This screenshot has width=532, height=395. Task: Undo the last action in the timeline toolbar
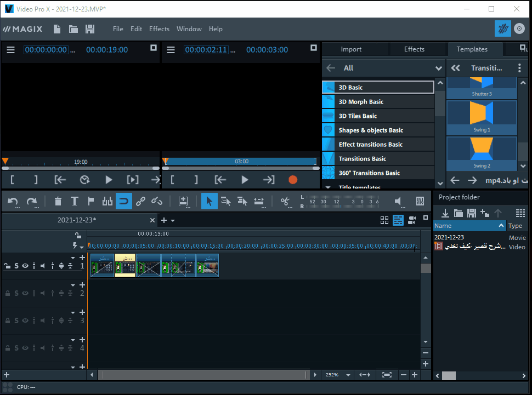(x=13, y=202)
